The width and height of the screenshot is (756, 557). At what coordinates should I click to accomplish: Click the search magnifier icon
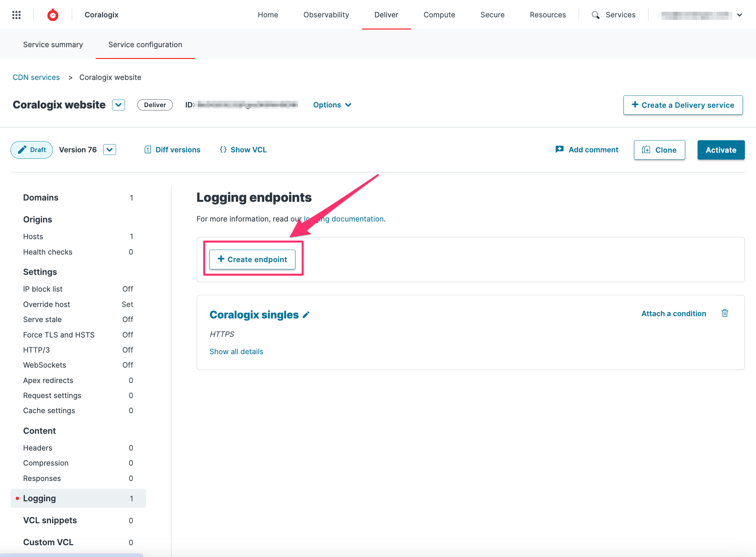point(595,15)
